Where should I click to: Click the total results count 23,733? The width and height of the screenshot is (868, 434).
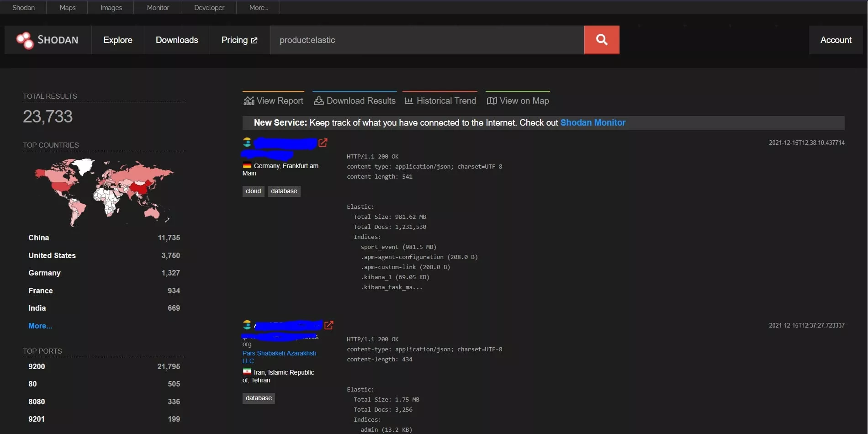48,116
